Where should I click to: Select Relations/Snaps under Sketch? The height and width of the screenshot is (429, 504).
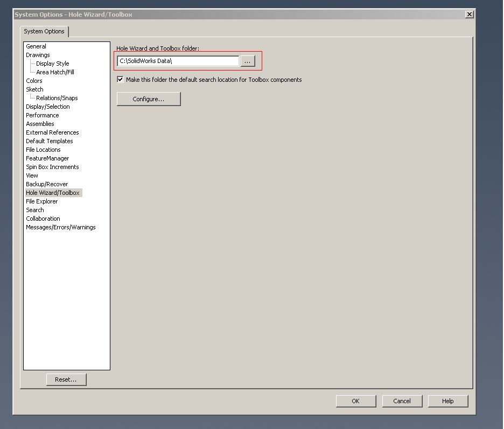[x=57, y=98]
